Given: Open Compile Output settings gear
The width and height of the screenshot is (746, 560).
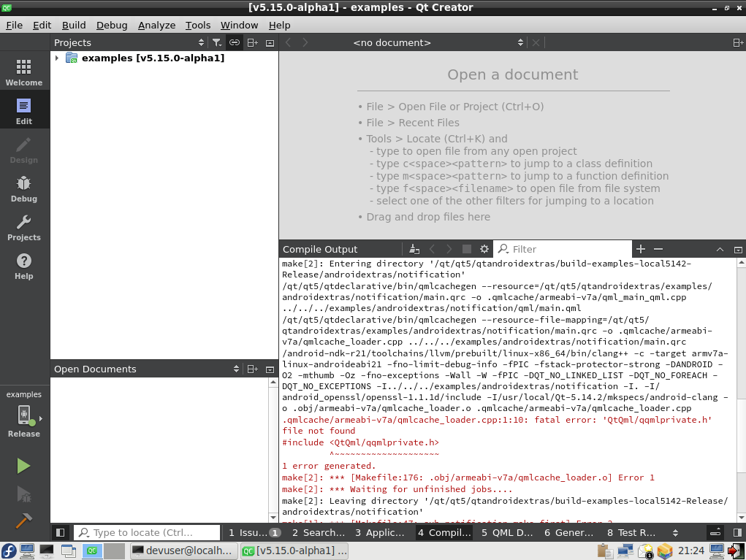Looking at the screenshot, I should 484,249.
